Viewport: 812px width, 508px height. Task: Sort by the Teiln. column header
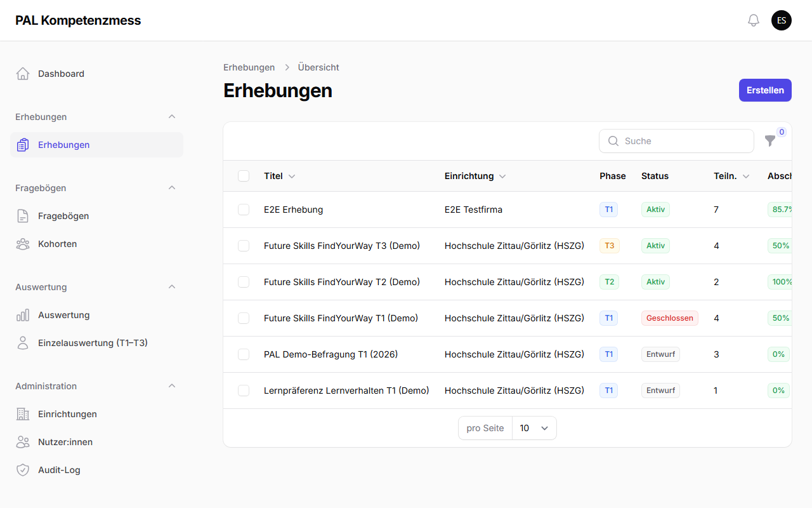pos(731,176)
